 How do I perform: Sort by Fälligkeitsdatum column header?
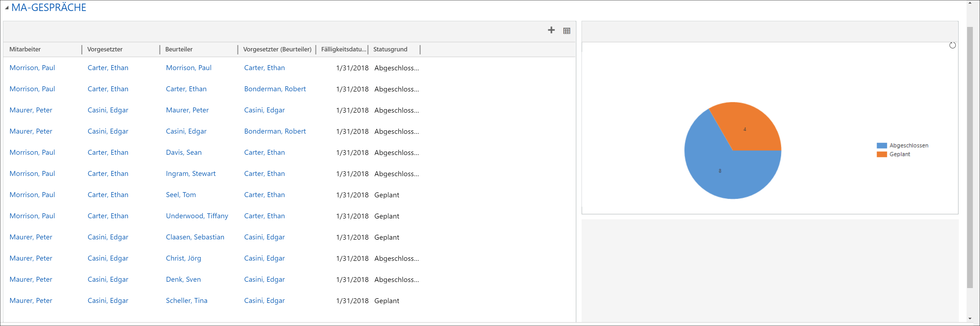tap(344, 49)
